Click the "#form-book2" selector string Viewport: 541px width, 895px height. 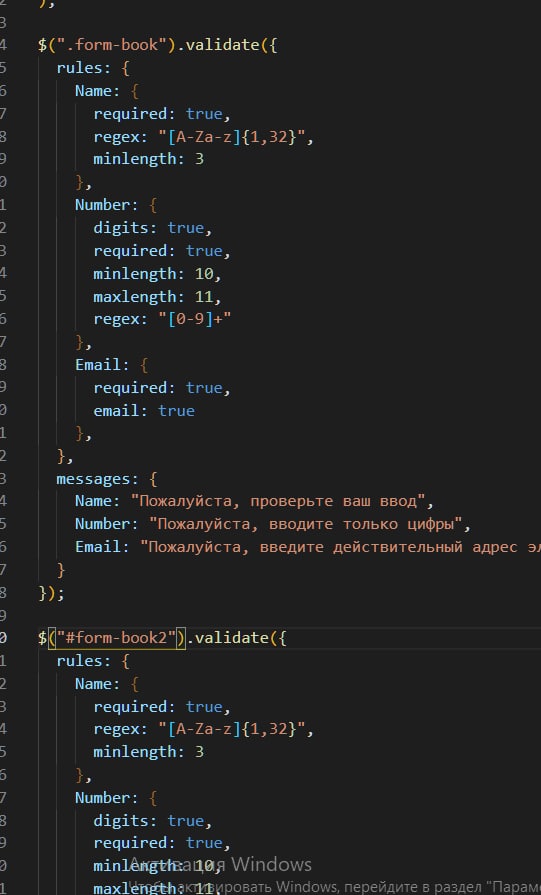pyautogui.click(x=114, y=638)
